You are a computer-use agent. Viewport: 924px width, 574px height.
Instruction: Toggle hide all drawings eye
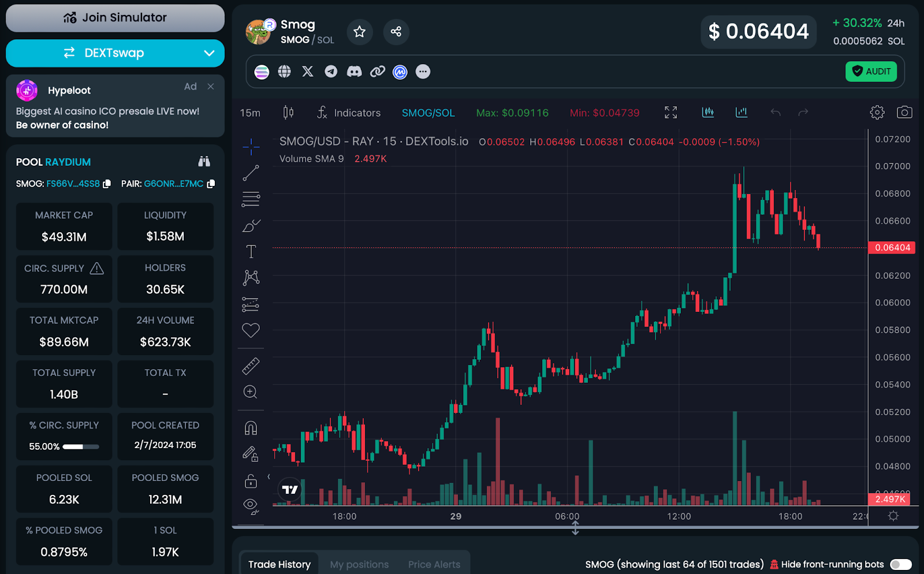251,506
